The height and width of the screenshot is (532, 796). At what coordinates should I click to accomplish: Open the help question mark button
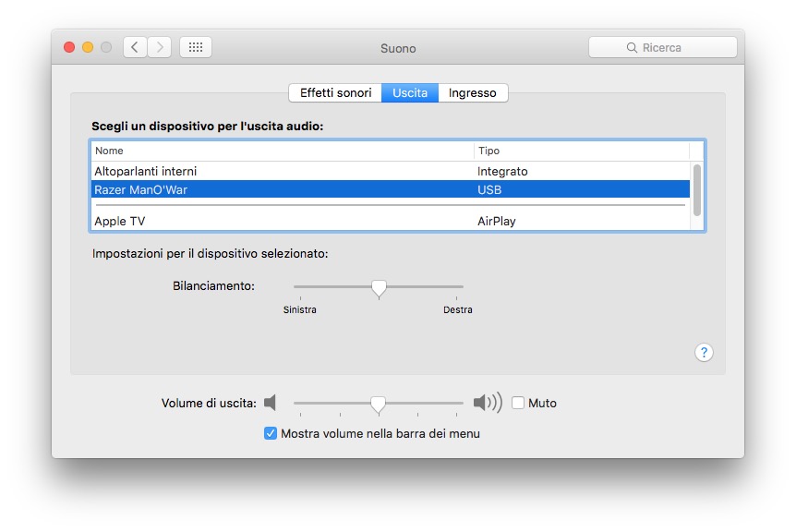[704, 352]
